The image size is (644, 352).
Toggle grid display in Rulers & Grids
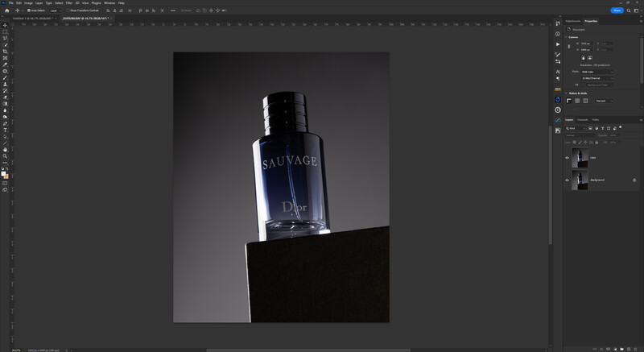(x=577, y=101)
